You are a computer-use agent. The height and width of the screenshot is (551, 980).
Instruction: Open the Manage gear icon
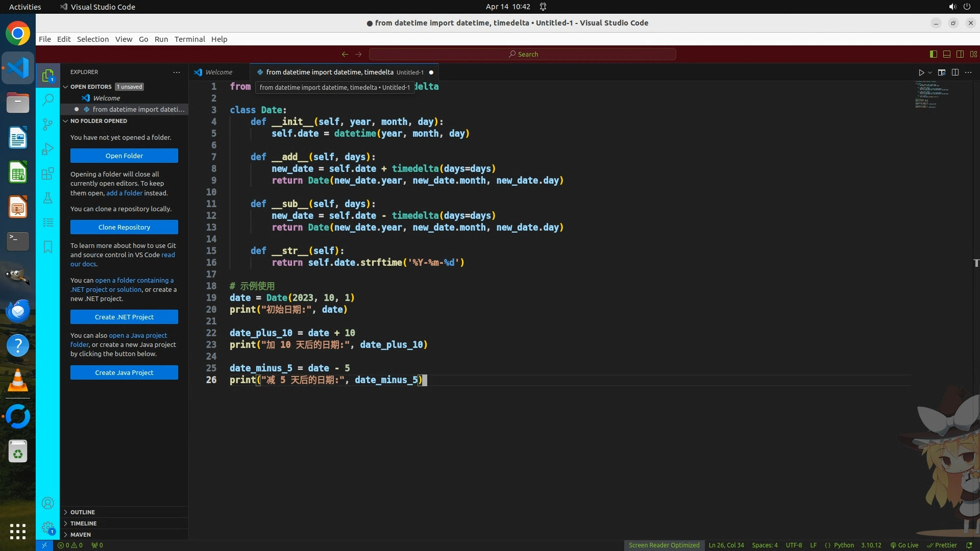point(48,528)
